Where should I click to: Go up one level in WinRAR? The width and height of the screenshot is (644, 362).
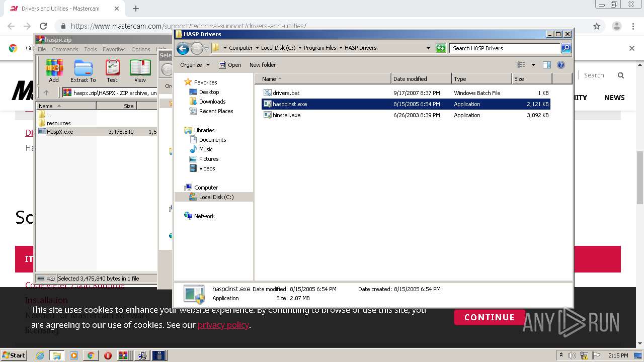coord(46,93)
